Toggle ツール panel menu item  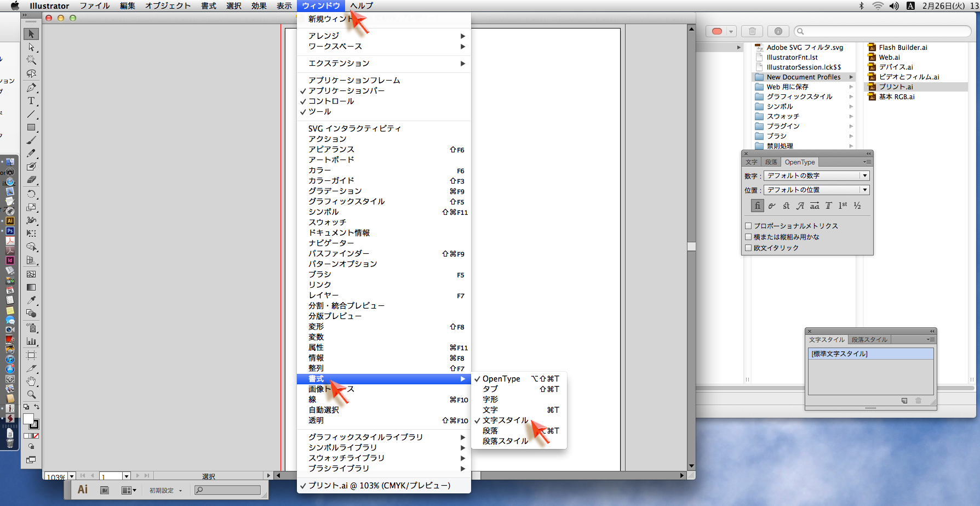pos(383,112)
